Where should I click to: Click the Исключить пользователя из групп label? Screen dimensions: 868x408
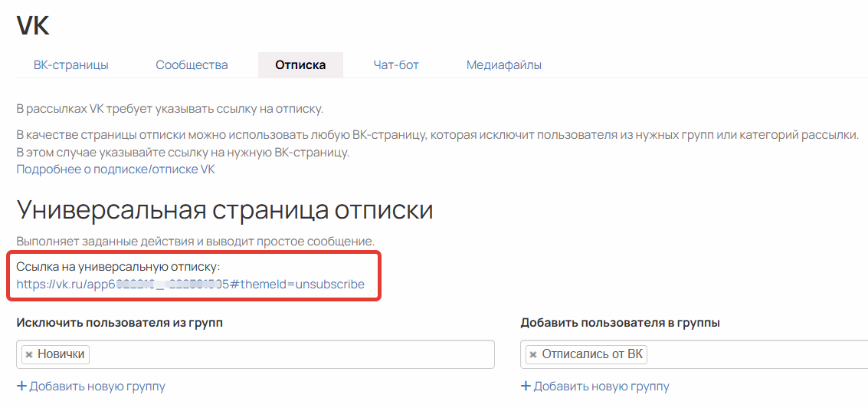click(120, 323)
